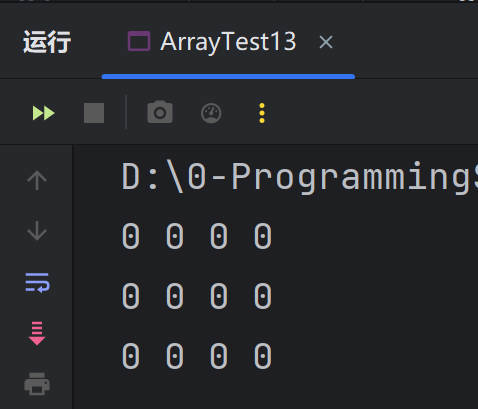The width and height of the screenshot is (478, 409).
Task: Click the up arrow stack trace icon
Action: (x=37, y=180)
